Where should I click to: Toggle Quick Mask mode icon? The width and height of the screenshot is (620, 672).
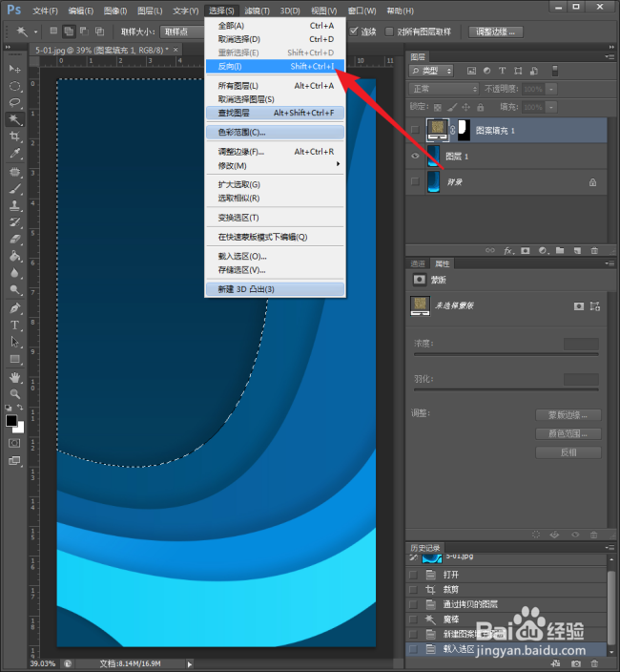(x=14, y=443)
